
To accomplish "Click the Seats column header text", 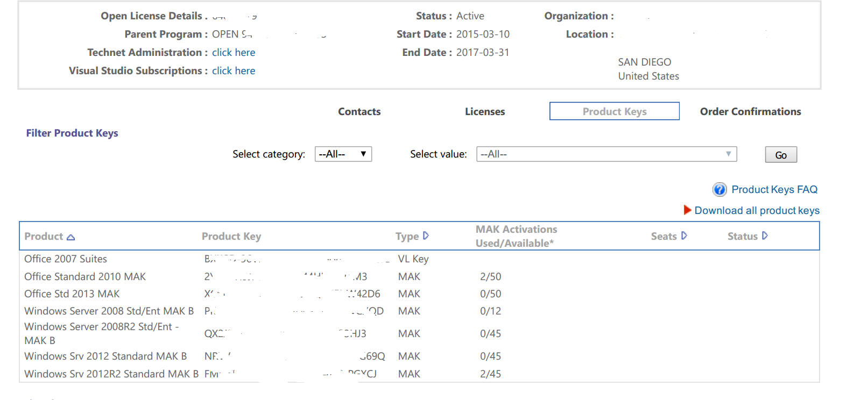I will point(664,236).
